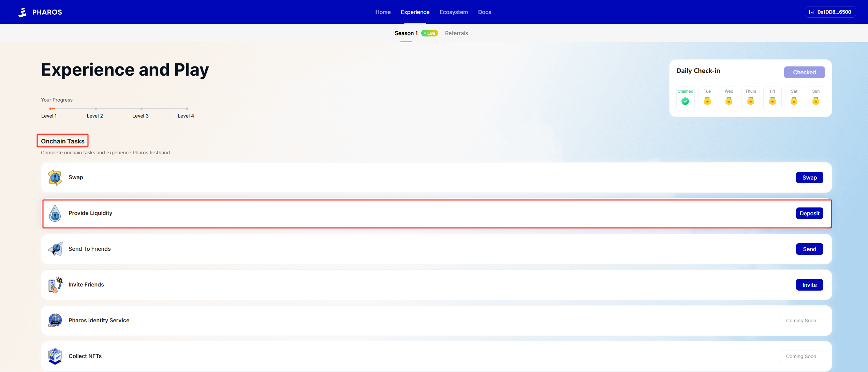Click the Pharos Identity Service label
Viewport: 868px width, 372px height.
pyautogui.click(x=99, y=320)
